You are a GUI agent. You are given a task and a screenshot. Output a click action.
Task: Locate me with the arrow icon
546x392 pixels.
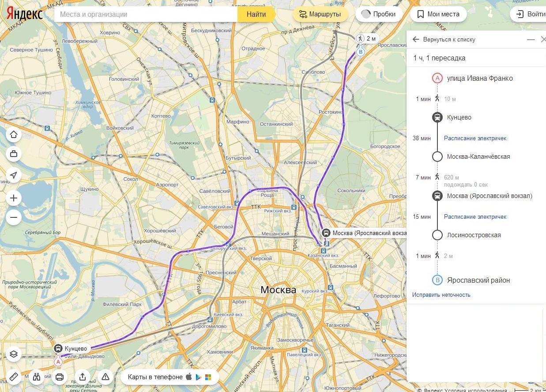14,175
